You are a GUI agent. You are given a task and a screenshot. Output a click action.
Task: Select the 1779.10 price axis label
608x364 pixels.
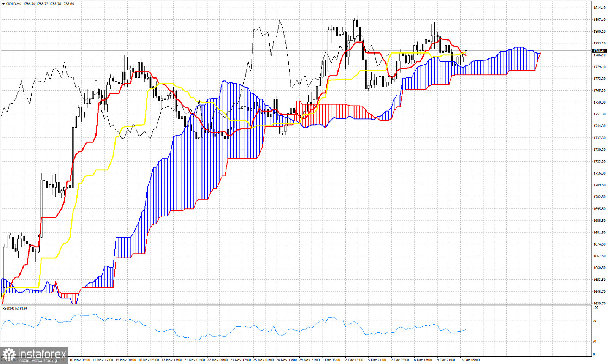pos(600,67)
